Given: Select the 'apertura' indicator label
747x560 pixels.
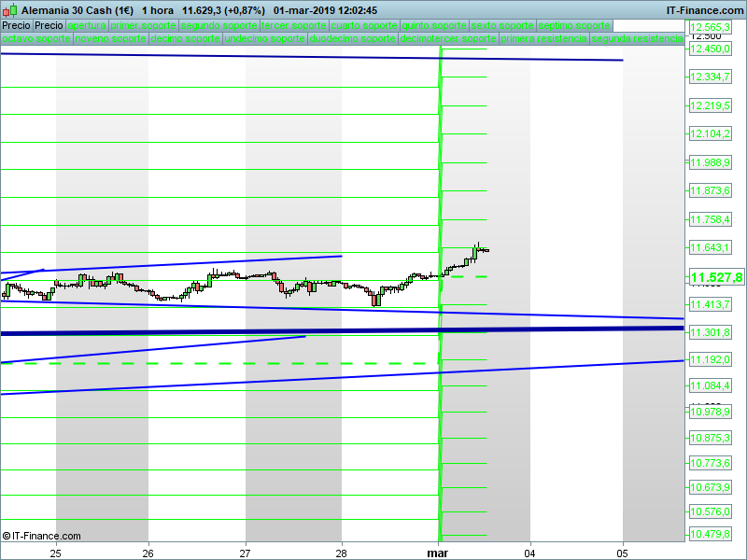Looking at the screenshot, I should (x=87, y=25).
